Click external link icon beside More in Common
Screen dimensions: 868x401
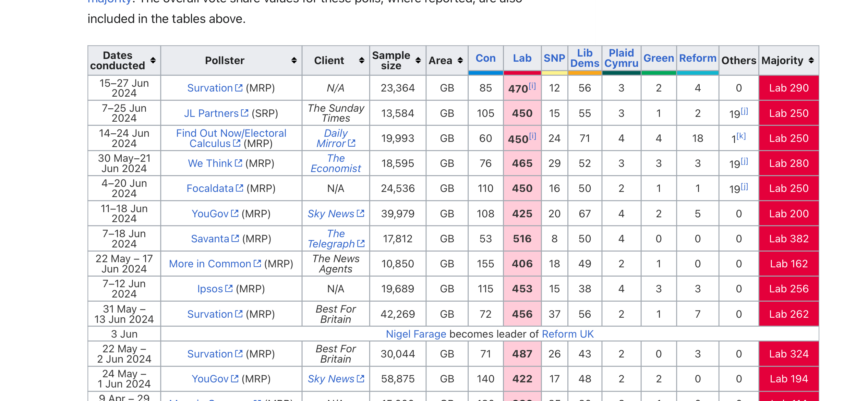257,263
